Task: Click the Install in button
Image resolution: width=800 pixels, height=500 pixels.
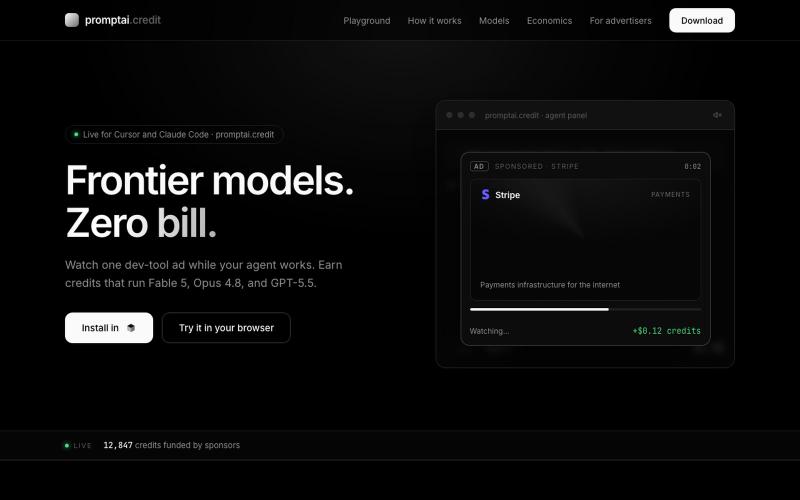Action: 109,328
